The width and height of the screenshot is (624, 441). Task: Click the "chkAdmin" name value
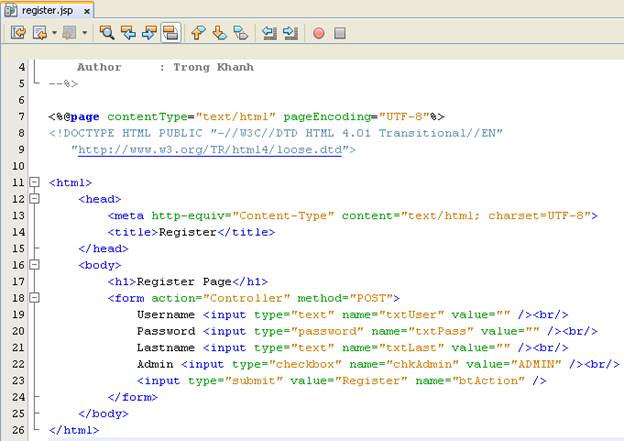pyautogui.click(x=423, y=364)
